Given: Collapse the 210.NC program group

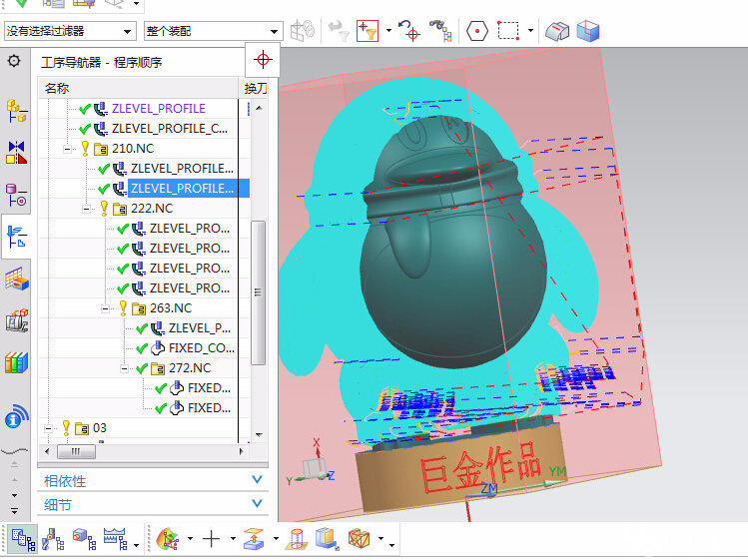Looking at the screenshot, I should (x=67, y=149).
